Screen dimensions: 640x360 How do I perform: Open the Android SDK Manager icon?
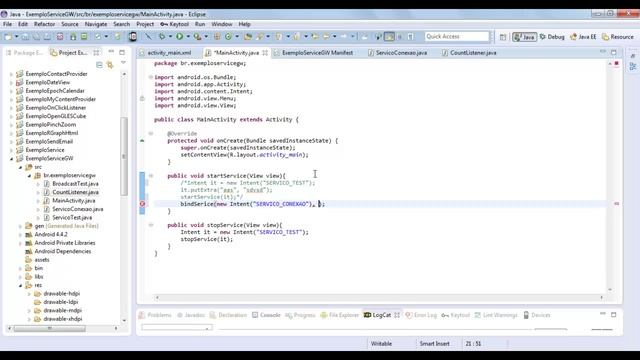[x=73, y=37]
